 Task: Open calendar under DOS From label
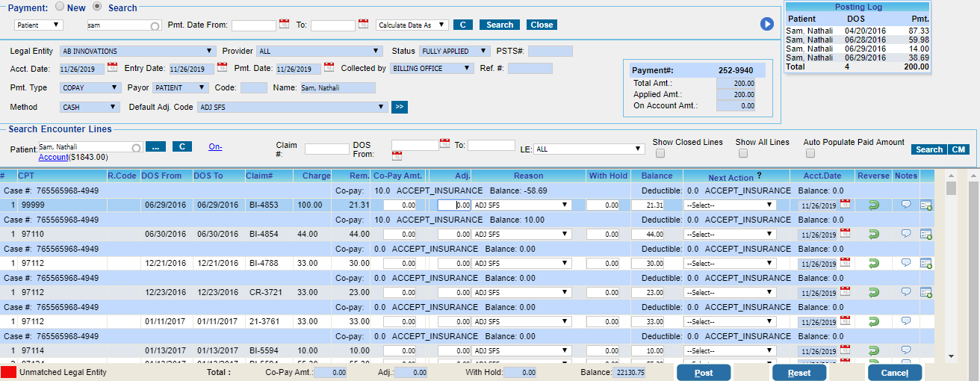[397, 155]
